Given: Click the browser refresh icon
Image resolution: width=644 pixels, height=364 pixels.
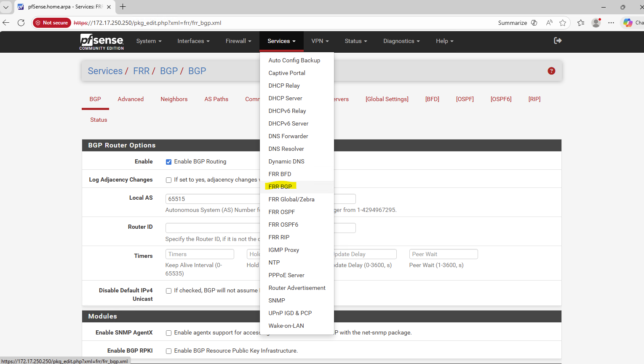Looking at the screenshot, I should click(21, 23).
